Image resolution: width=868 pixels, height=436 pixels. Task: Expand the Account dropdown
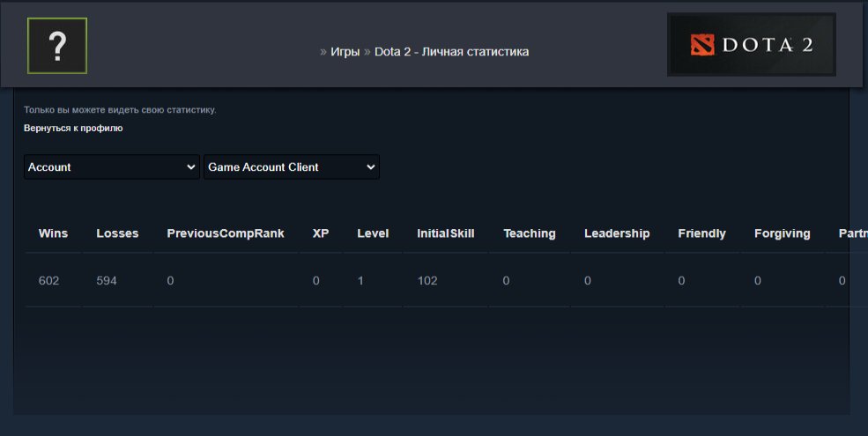112,167
